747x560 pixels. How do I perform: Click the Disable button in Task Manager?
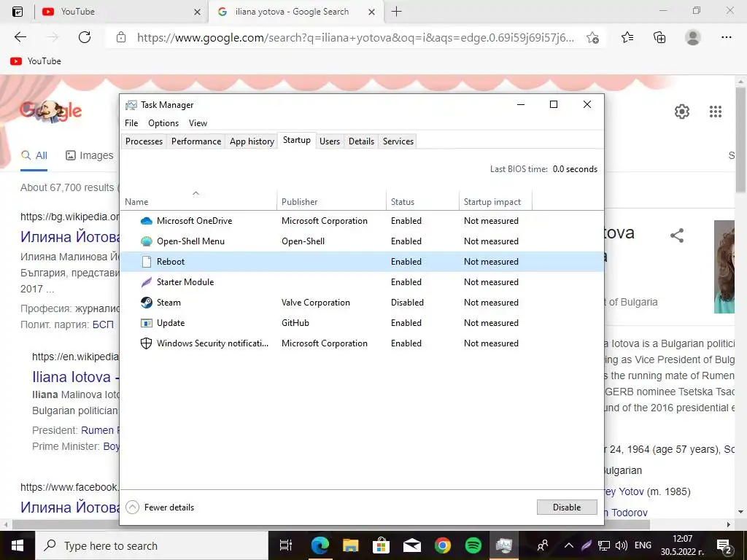[x=567, y=507]
